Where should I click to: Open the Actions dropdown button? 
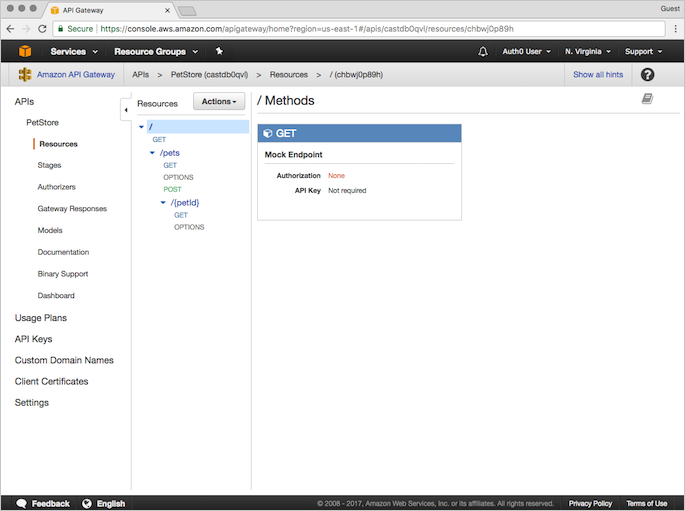[x=219, y=101]
